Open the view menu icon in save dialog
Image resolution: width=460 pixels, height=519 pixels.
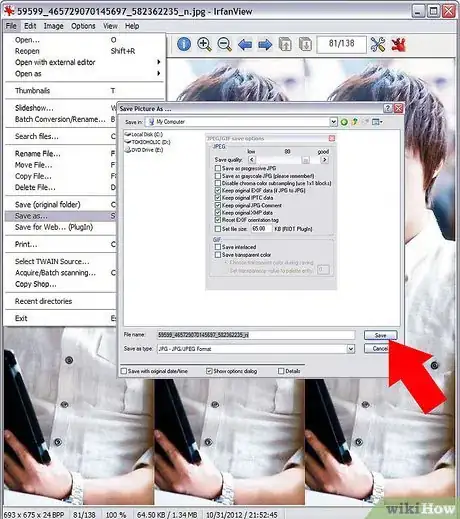coord(377,122)
